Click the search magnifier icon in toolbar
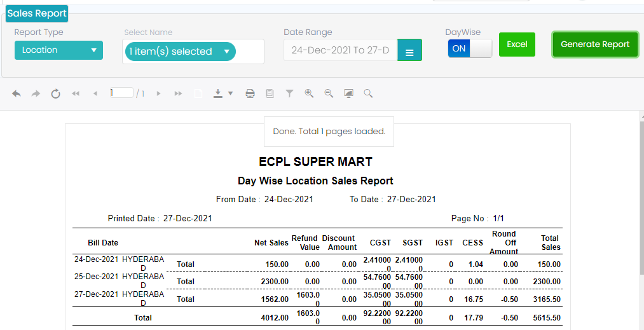This screenshot has height=330, width=644. (368, 93)
